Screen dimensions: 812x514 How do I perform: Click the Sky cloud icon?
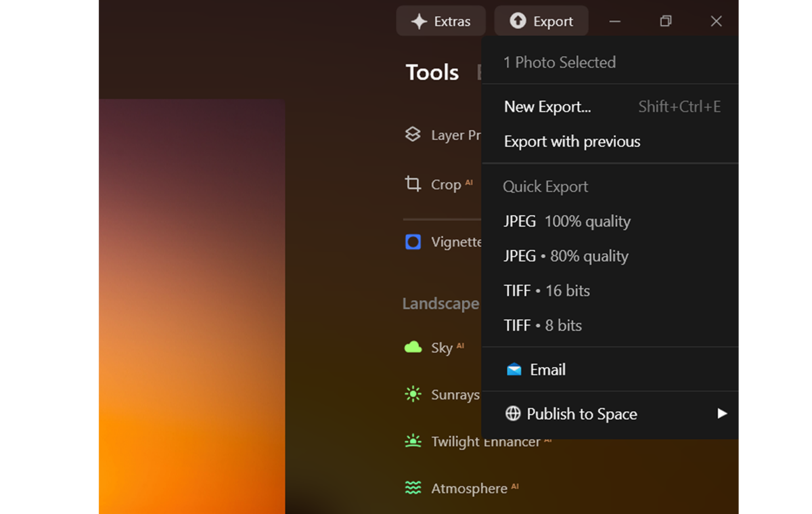pos(413,347)
